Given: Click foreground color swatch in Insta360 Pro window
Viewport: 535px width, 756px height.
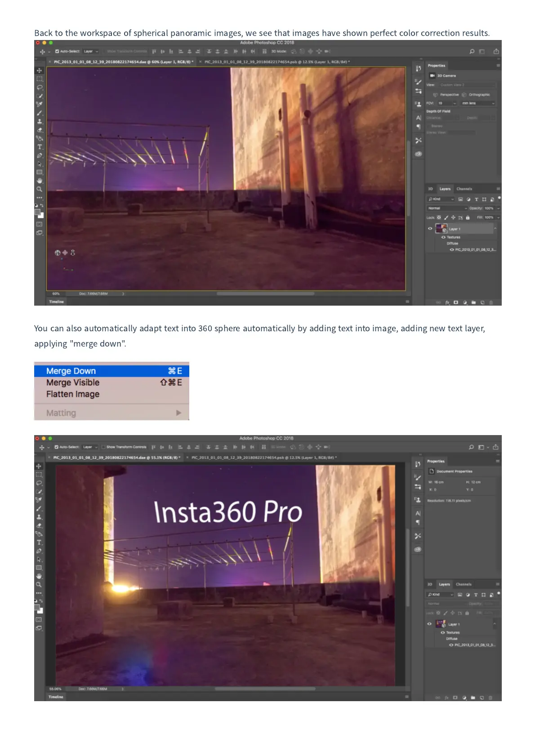Looking at the screenshot, I should pyautogui.click(x=38, y=608).
